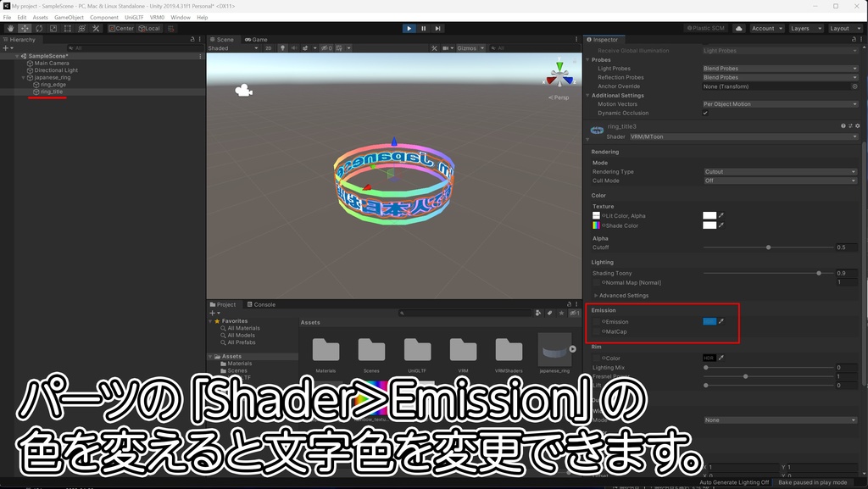Open scene camera settings icon
The width and height of the screenshot is (868, 489).
(446, 48)
